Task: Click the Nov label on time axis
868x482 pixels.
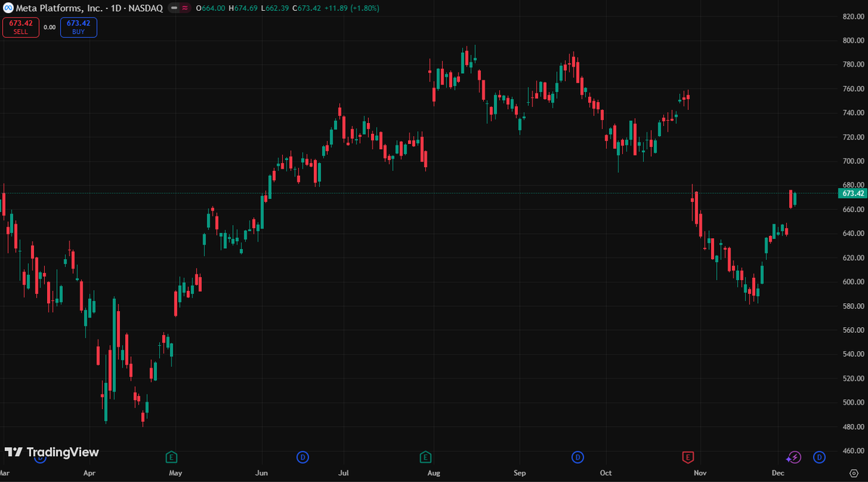Action: (x=699, y=473)
